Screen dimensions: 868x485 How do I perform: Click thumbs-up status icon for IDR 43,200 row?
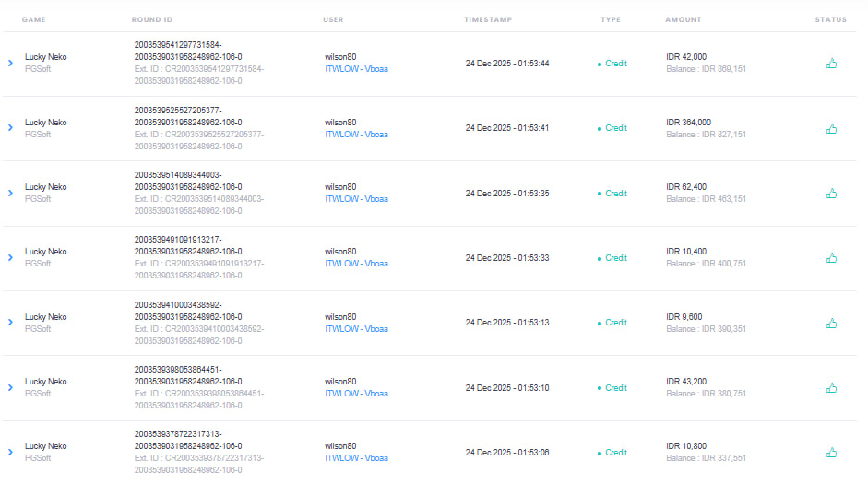click(x=831, y=388)
